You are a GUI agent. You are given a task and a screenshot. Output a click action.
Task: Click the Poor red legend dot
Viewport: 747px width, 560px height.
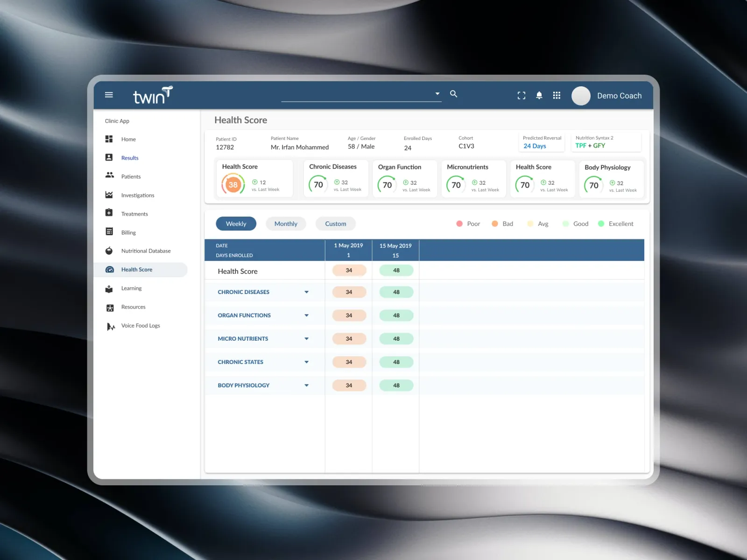(459, 224)
